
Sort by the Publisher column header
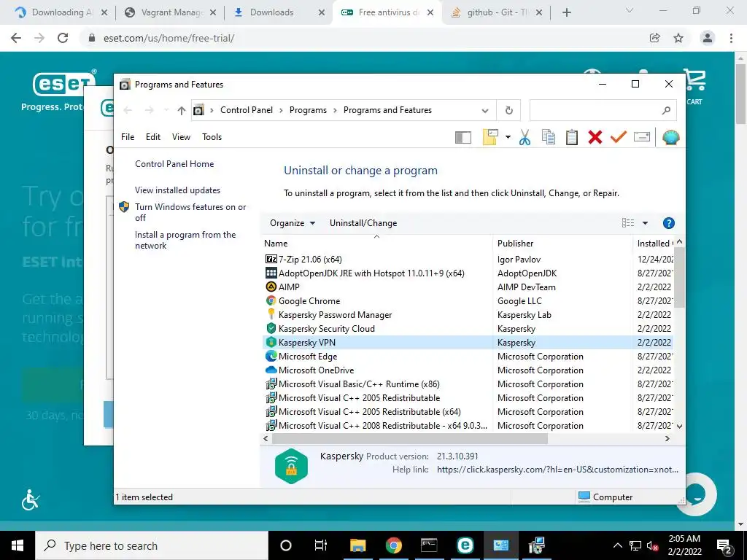[x=562, y=243]
